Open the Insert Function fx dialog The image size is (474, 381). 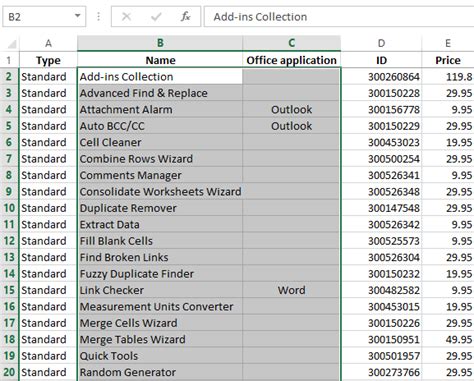point(185,16)
